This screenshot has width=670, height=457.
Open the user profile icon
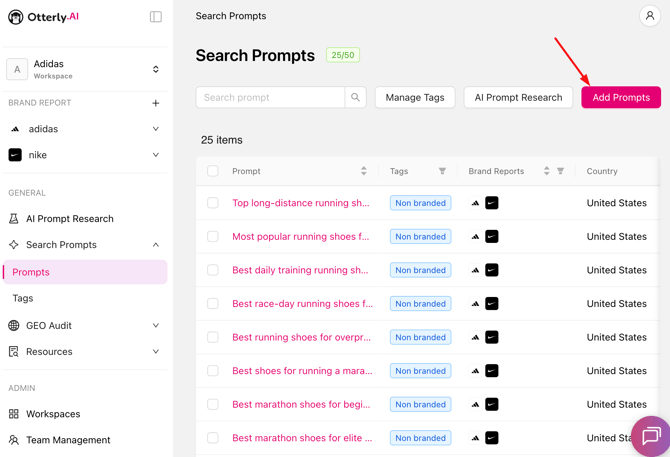pos(649,16)
